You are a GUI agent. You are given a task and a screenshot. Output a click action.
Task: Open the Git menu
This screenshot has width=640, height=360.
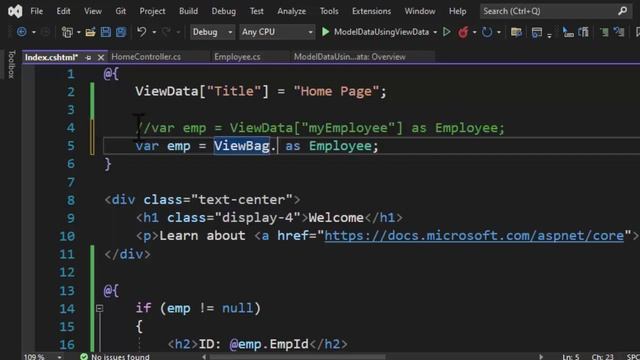tap(120, 11)
